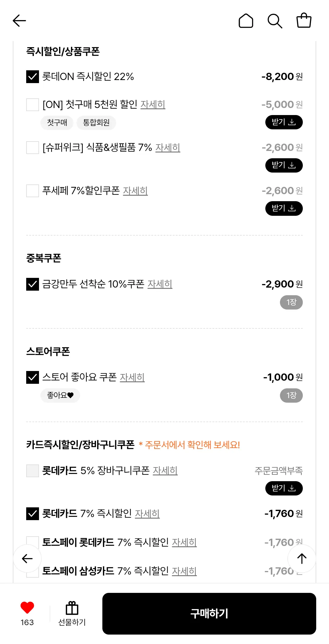Open search with the magnifier icon
Screen dimensions: 329x644
click(275, 21)
